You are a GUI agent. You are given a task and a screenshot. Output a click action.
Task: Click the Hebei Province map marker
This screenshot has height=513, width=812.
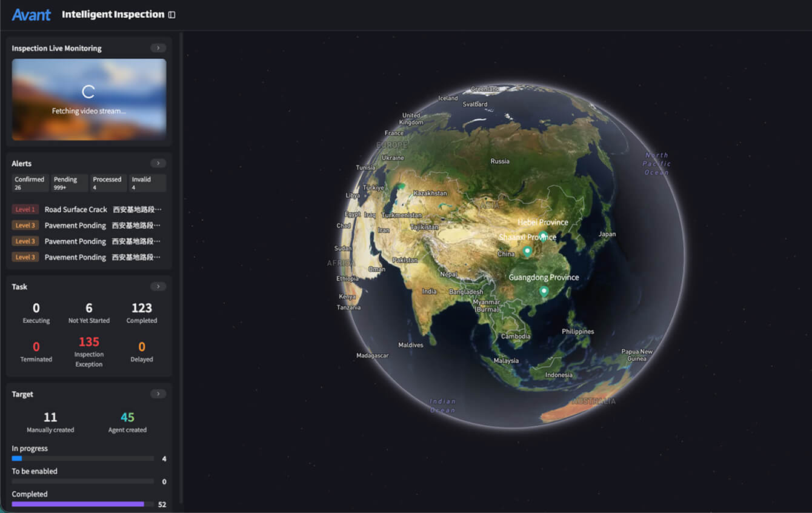[x=543, y=235]
